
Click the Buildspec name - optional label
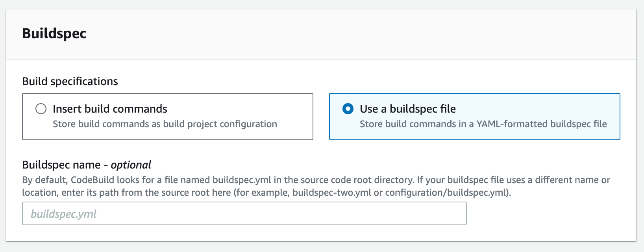click(x=86, y=165)
